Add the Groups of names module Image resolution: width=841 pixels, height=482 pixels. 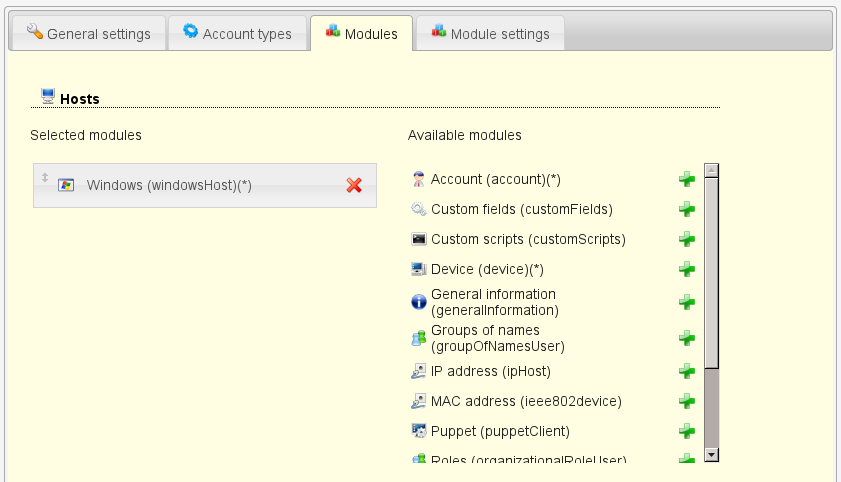[687, 338]
